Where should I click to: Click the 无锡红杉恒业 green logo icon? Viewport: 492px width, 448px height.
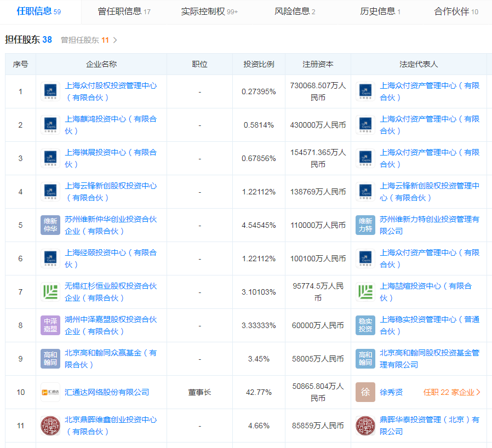(x=50, y=292)
